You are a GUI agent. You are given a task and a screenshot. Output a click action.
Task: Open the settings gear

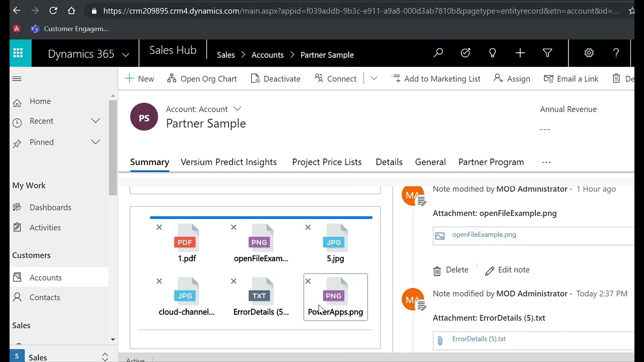[x=589, y=53]
